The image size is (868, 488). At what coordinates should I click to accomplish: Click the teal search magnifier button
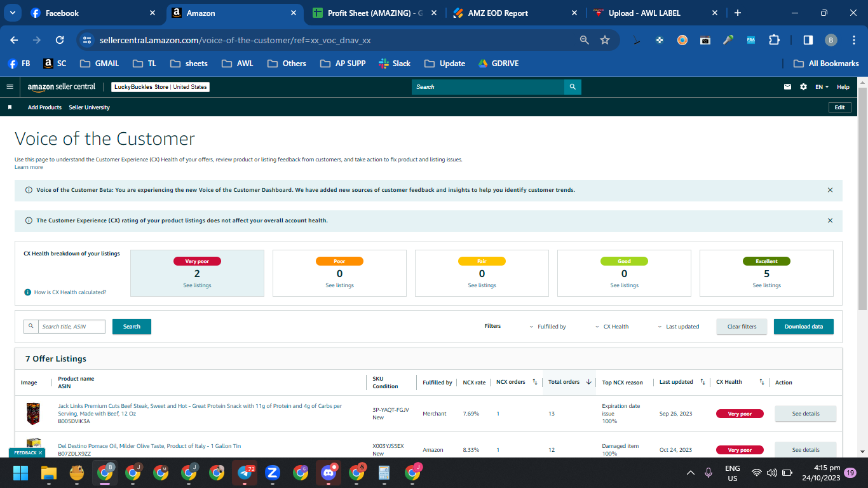click(573, 87)
